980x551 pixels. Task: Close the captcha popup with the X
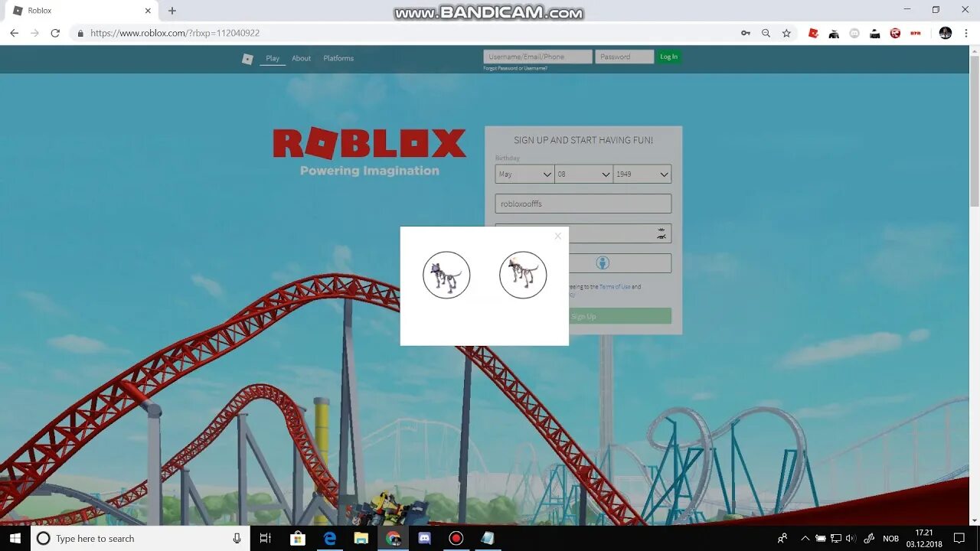[558, 236]
